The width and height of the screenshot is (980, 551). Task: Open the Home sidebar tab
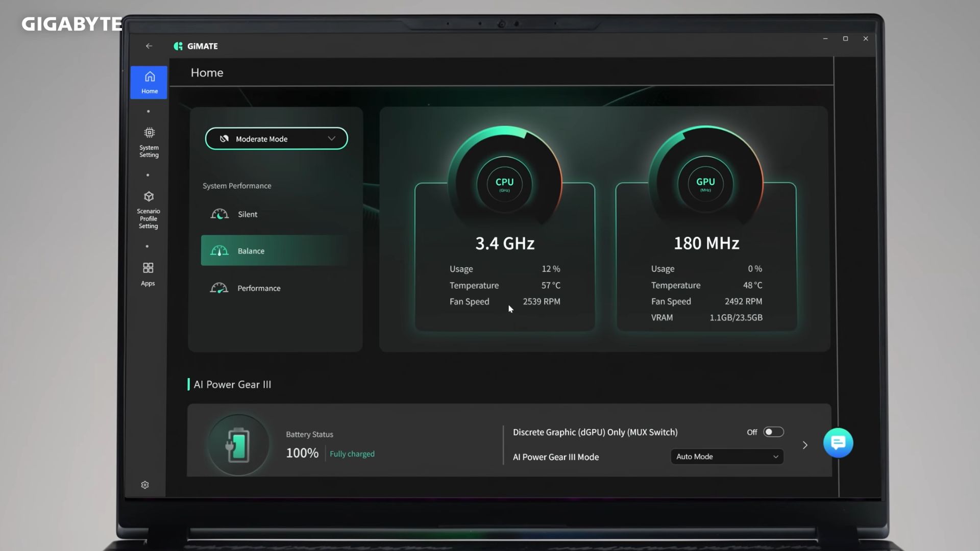(149, 82)
